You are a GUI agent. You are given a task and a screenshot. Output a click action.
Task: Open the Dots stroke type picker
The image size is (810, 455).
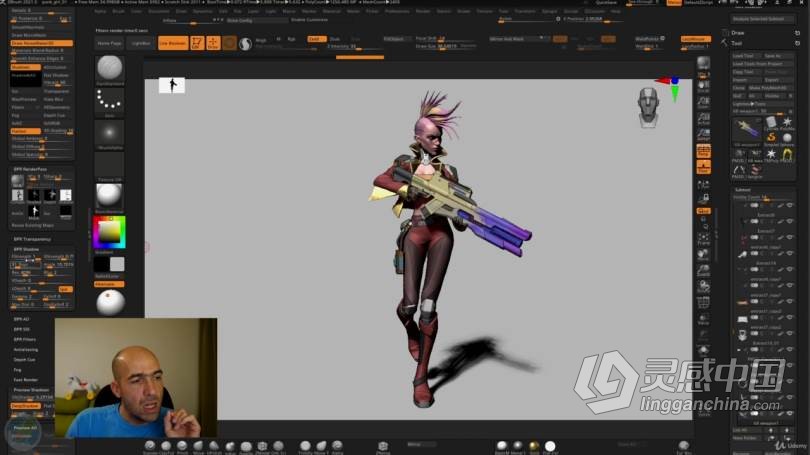pyautogui.click(x=110, y=102)
